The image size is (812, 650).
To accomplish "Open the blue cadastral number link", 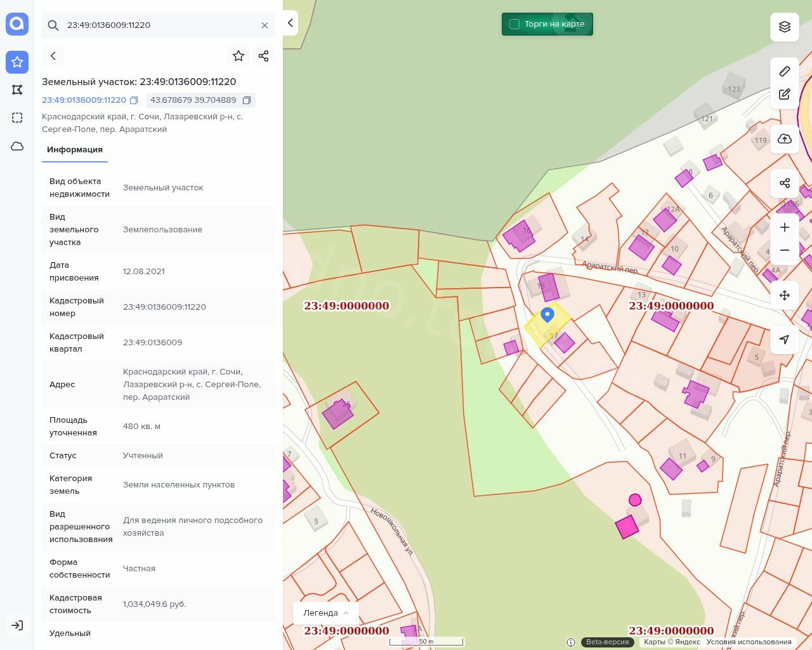I will [84, 100].
